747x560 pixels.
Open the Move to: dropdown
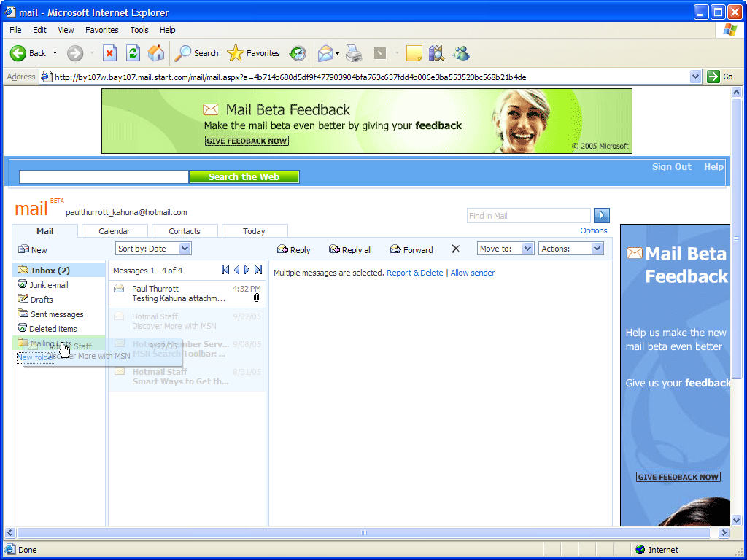[506, 249]
